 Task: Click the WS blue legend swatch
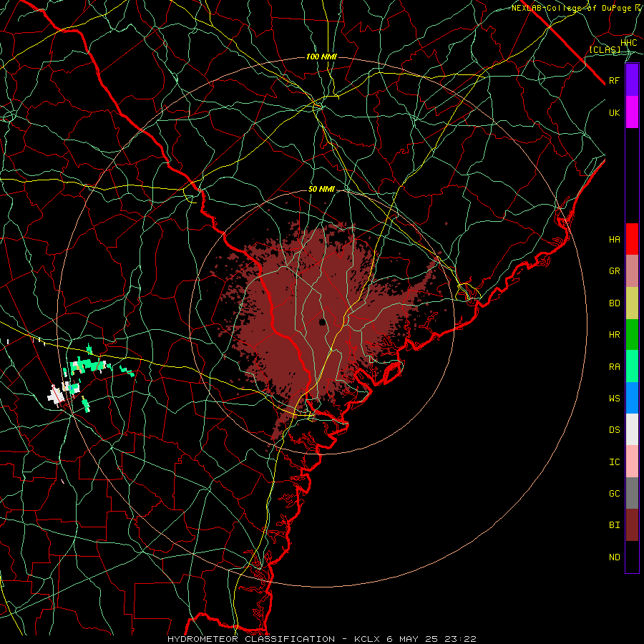(x=632, y=398)
